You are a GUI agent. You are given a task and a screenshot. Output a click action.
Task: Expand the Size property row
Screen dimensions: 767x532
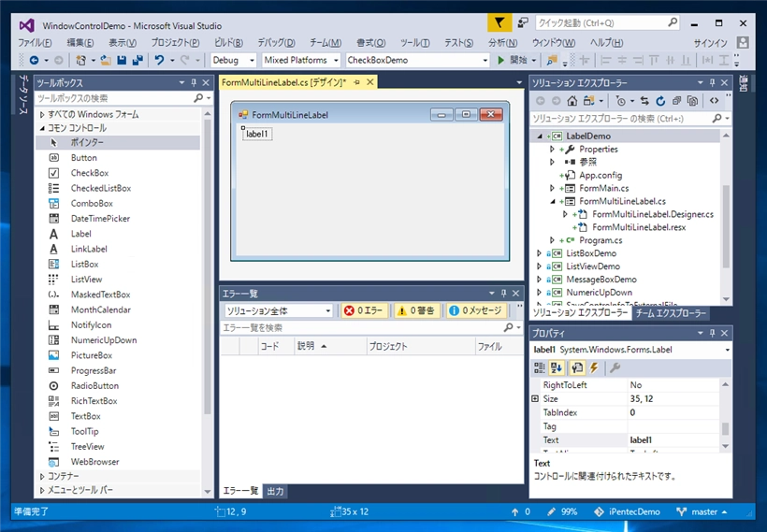click(x=535, y=398)
